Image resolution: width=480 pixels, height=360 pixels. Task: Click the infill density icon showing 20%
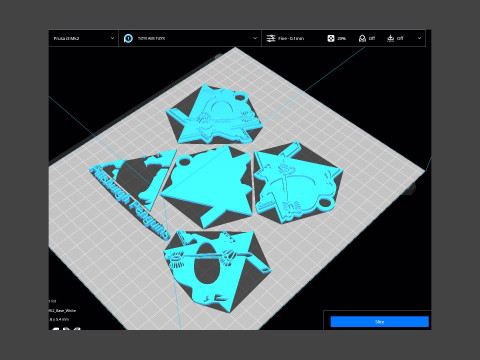coord(331,38)
